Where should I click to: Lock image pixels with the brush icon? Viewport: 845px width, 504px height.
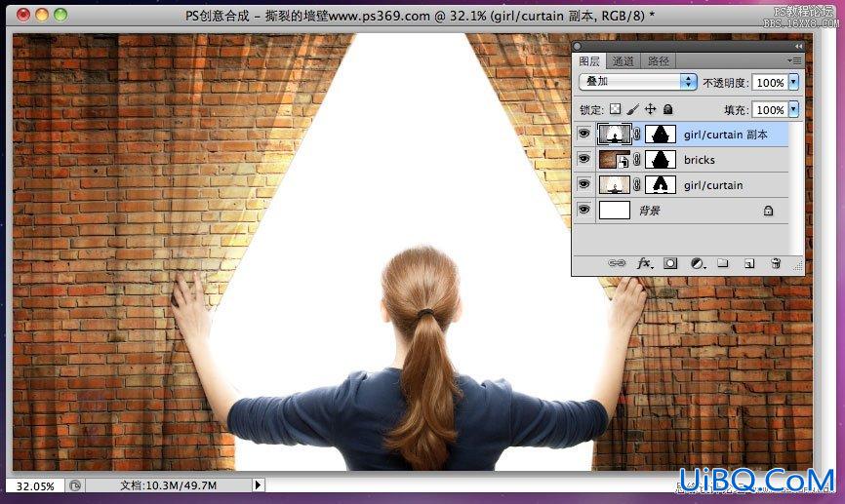[633, 109]
